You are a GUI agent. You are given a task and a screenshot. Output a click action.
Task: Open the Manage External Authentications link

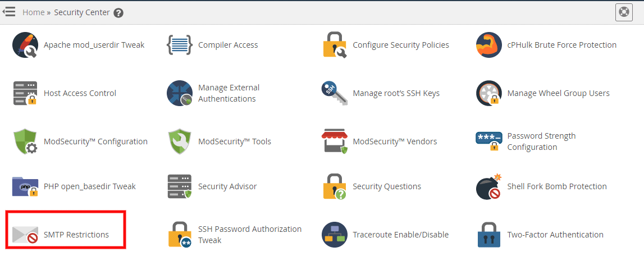(229, 93)
